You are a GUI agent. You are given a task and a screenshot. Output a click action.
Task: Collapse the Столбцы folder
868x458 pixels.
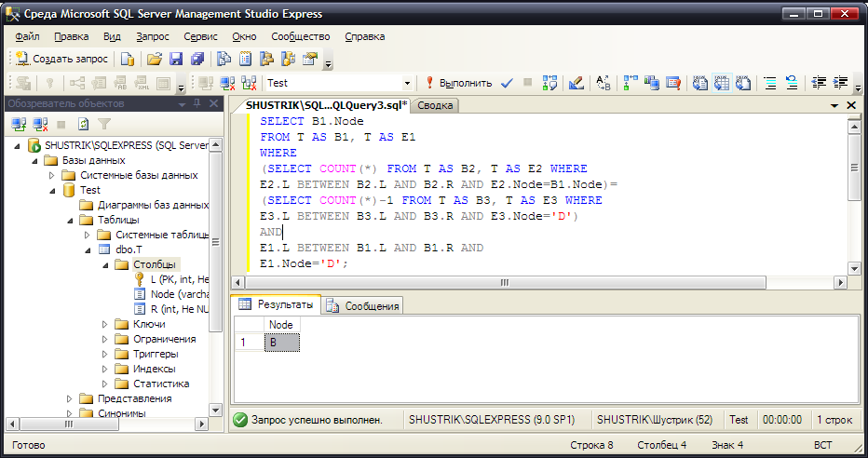click(x=106, y=265)
